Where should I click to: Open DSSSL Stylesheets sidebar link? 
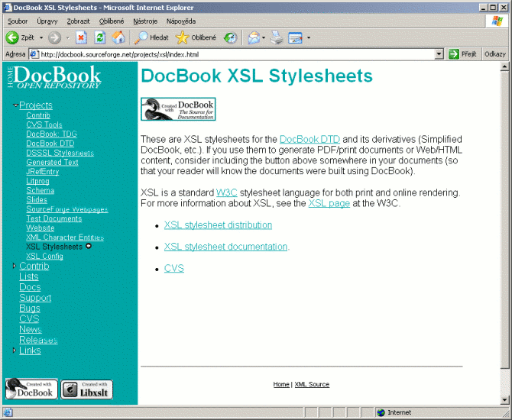click(60, 153)
